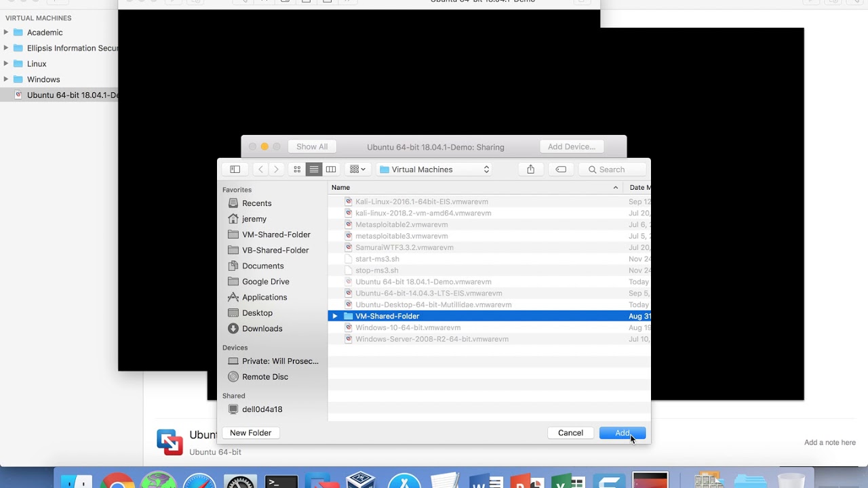
Task: Click SamuraiWTF3.3.2.vmwarevm file
Action: [404, 248]
